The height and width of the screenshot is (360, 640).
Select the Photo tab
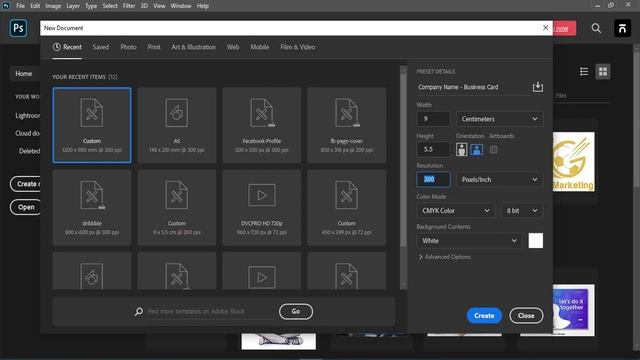[128, 47]
